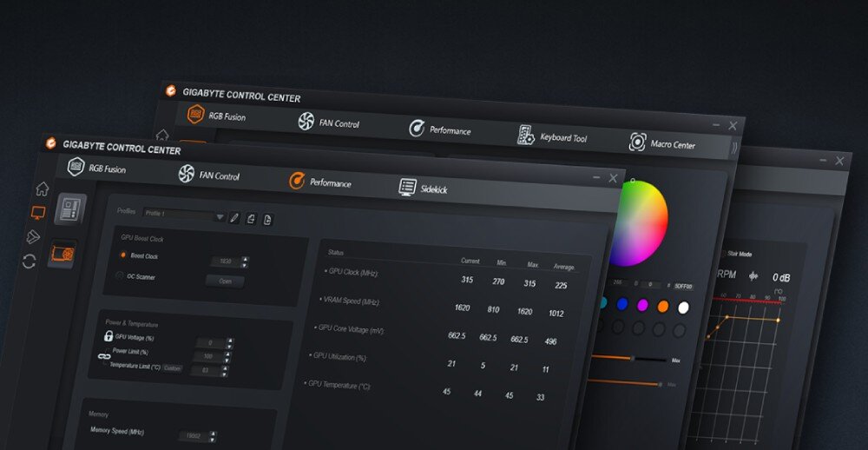Click the Performance gauge icon in rear window
Viewport: 868px width, 450px height.
(x=417, y=129)
